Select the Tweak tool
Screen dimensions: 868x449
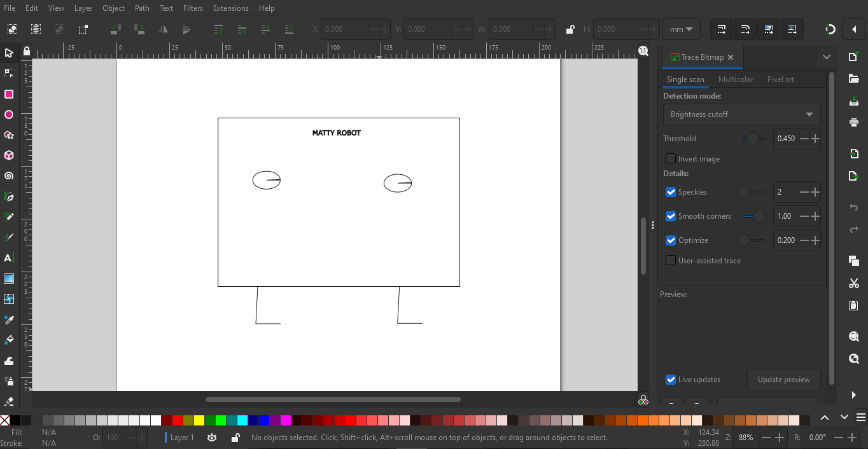pyautogui.click(x=9, y=361)
